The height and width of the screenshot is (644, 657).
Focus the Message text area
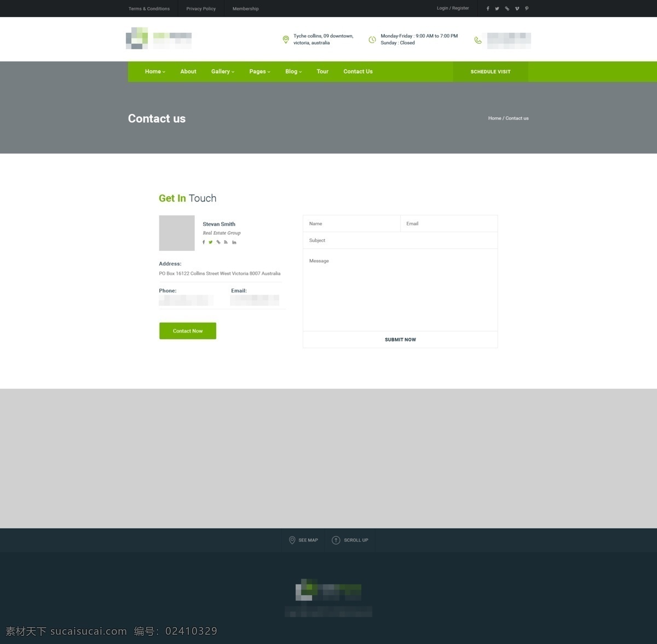pos(400,290)
